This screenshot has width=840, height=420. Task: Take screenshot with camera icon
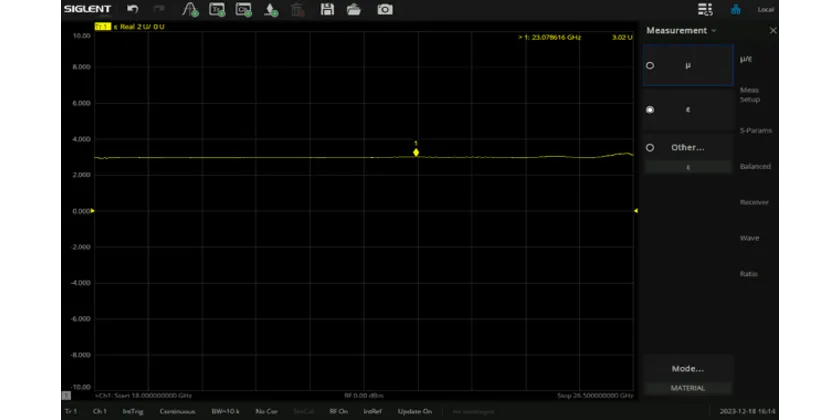click(x=385, y=9)
